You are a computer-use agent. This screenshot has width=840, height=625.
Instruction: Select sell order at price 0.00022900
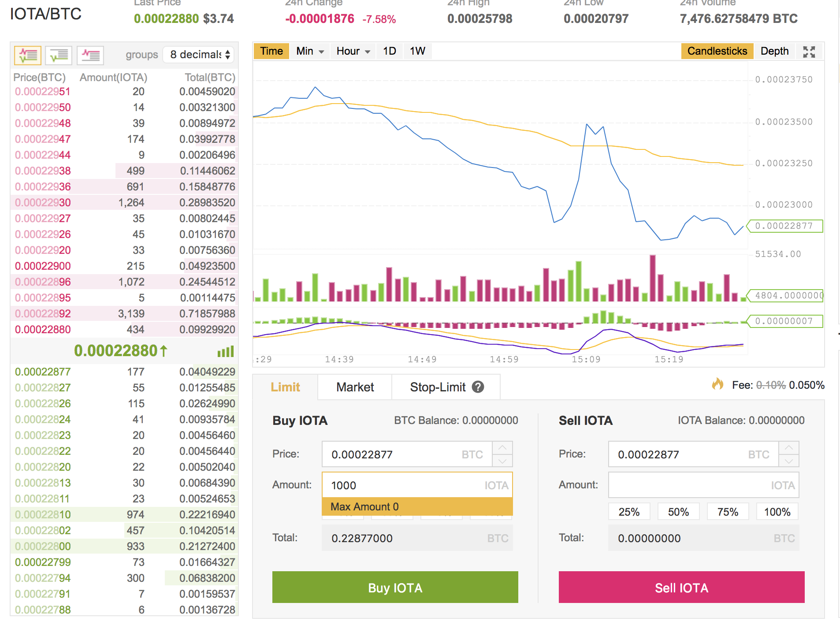click(124, 266)
